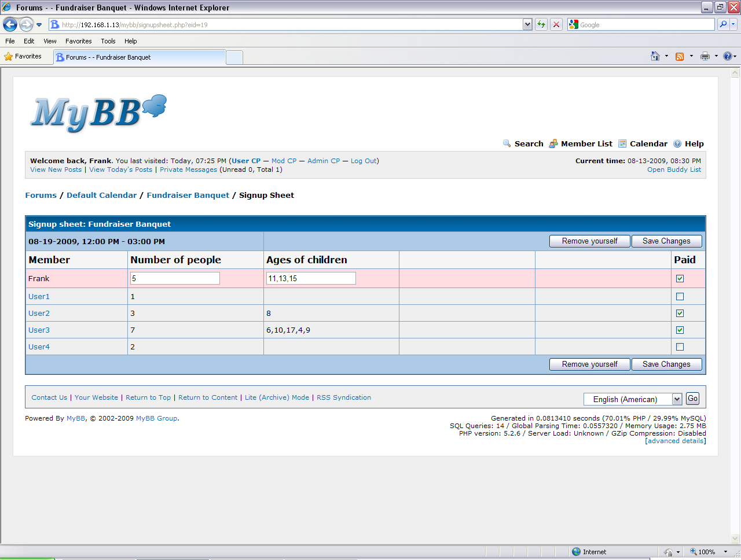Click the Internet zone globe icon
Viewport: 741px width, 560px height.
pyautogui.click(x=576, y=552)
